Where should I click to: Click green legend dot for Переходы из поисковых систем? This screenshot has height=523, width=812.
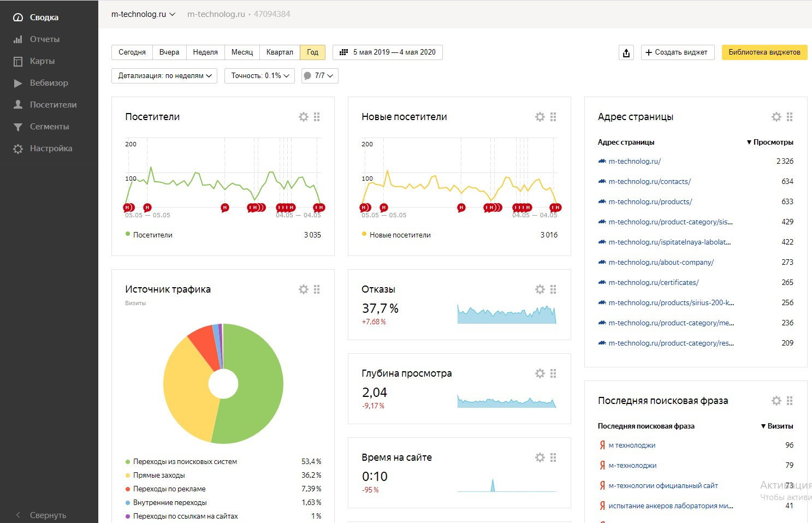point(128,462)
